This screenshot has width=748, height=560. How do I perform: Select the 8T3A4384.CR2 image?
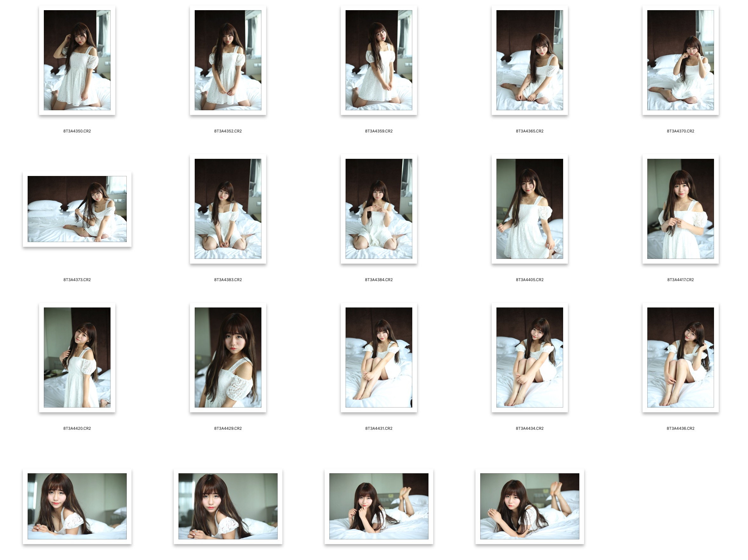click(378, 209)
